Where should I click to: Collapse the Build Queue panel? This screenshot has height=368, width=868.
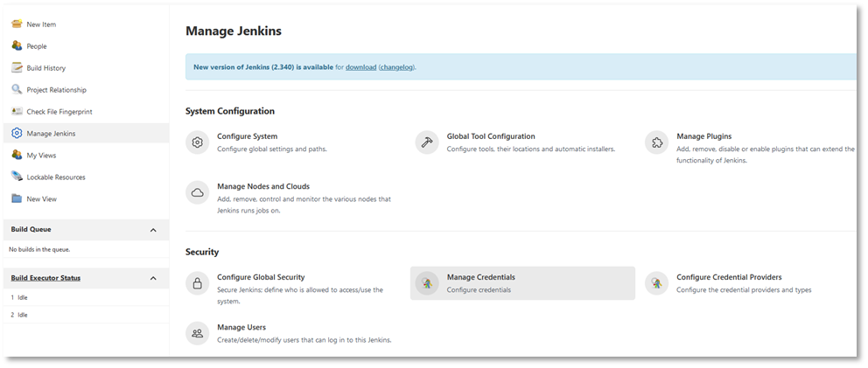click(x=153, y=230)
